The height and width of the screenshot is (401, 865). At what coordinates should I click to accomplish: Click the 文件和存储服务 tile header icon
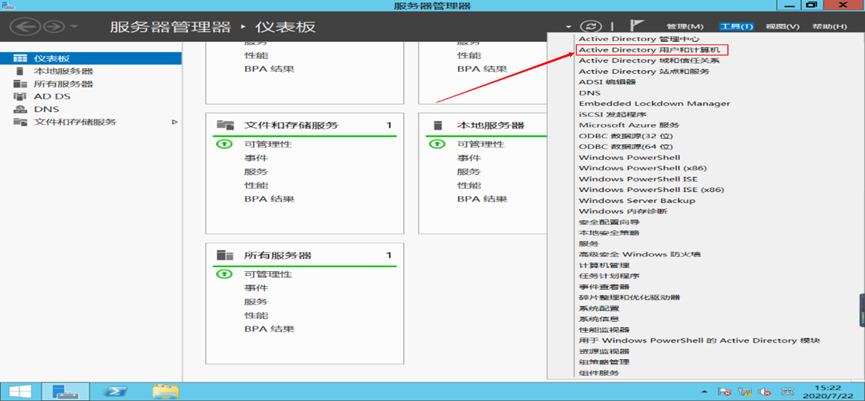click(225, 125)
